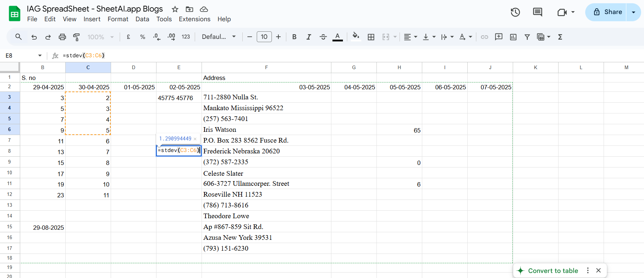
Task: Click the Share button
Action: click(606, 12)
